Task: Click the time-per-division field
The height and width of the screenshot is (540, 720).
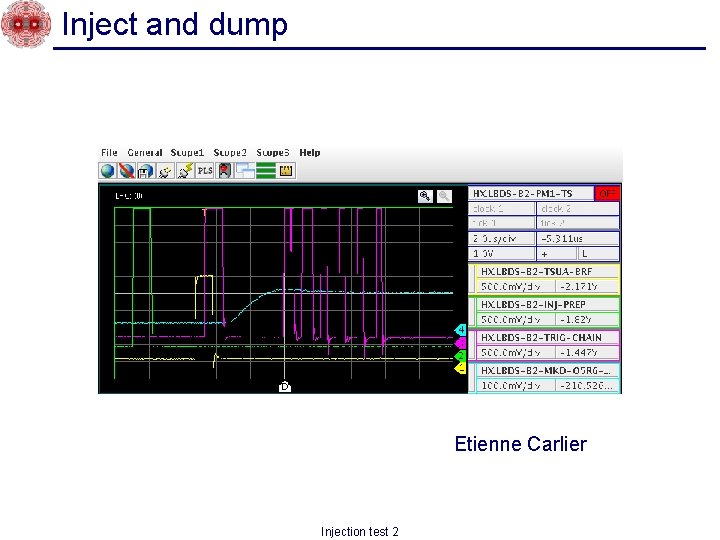Action: [502, 239]
